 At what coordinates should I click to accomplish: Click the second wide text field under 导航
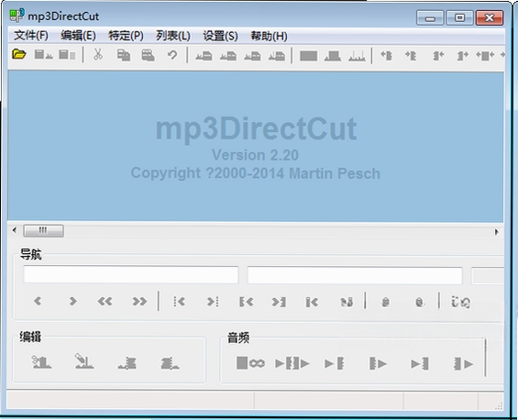click(x=355, y=275)
